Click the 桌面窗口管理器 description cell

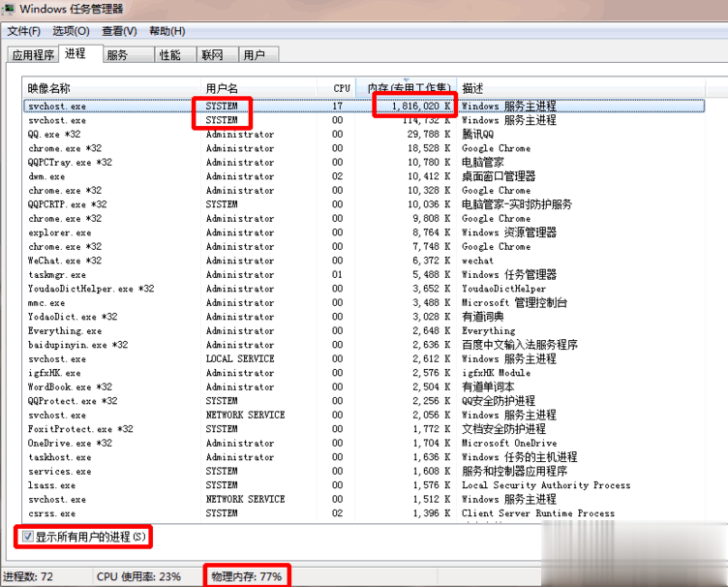[499, 176]
